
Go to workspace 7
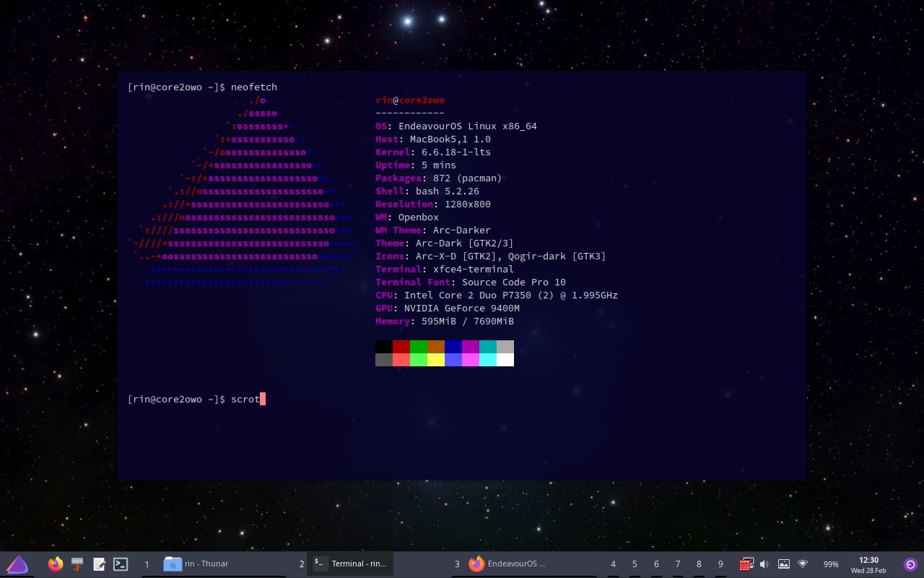[x=678, y=564]
